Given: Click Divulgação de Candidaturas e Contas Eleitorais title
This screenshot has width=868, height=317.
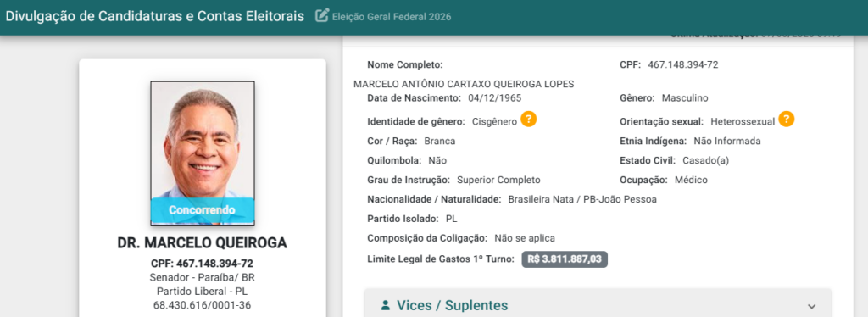Looking at the screenshot, I should (155, 16).
